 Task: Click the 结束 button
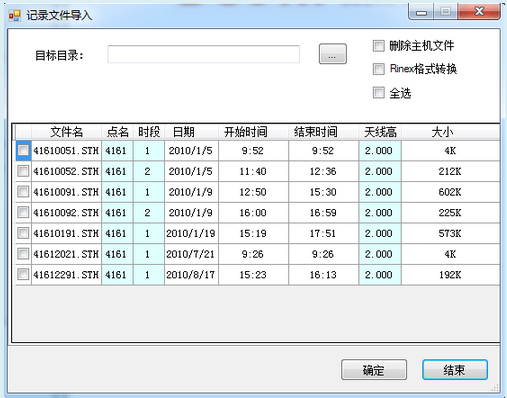pyautogui.click(x=455, y=370)
